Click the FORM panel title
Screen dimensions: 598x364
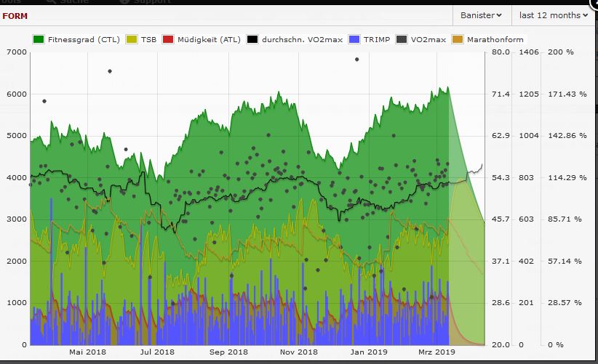(16, 15)
